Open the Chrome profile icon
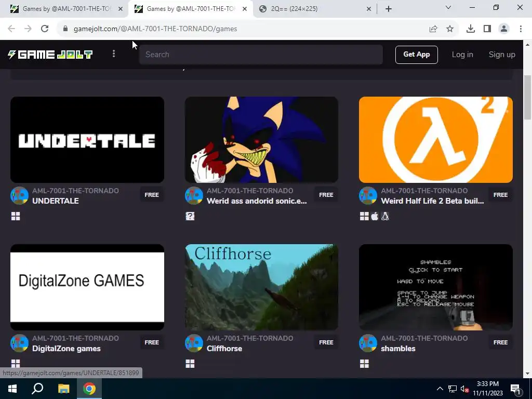Screen dimensions: 532x399 [x=504, y=29]
